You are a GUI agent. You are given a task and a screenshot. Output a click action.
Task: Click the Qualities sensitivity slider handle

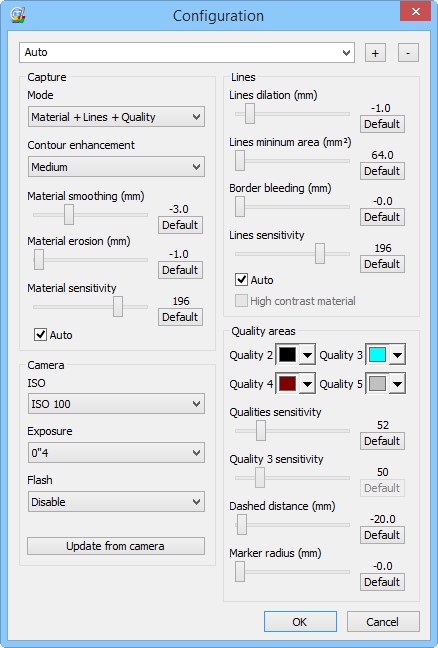[261, 431]
